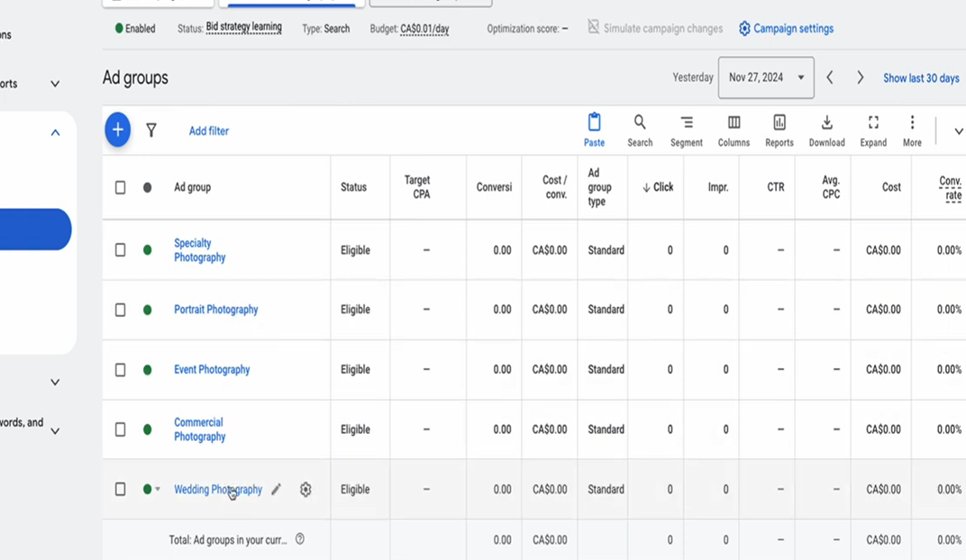This screenshot has height=560, width=966.
Task: Sort by the Clicks column header
Action: (x=658, y=187)
